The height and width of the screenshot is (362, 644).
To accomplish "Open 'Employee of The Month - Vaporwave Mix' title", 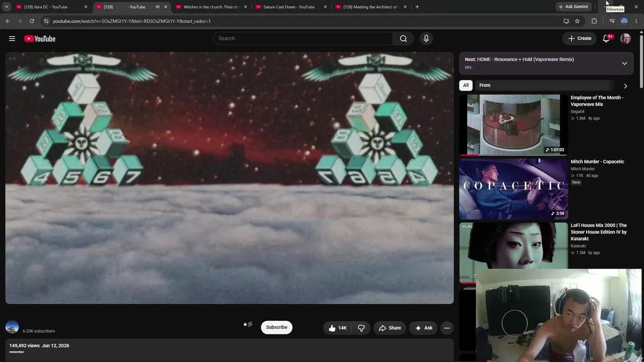I will pyautogui.click(x=597, y=101).
